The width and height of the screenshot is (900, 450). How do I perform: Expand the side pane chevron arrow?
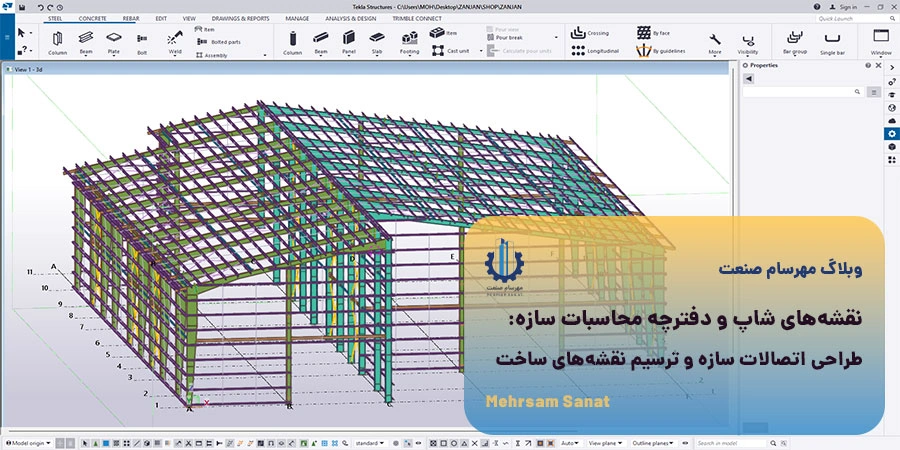pos(892,68)
